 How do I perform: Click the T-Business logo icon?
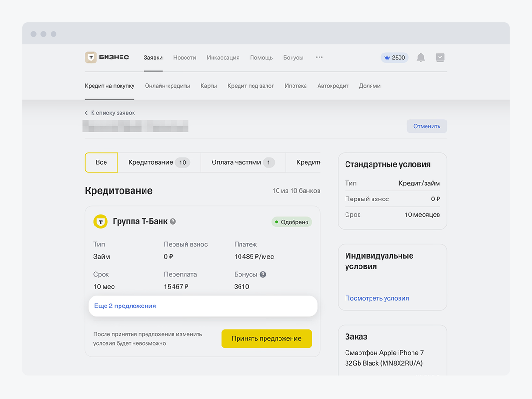91,57
